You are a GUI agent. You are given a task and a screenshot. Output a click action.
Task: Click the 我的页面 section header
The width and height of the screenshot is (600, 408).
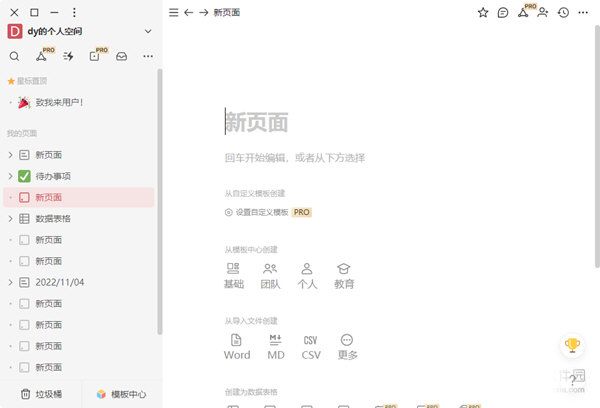(22, 134)
